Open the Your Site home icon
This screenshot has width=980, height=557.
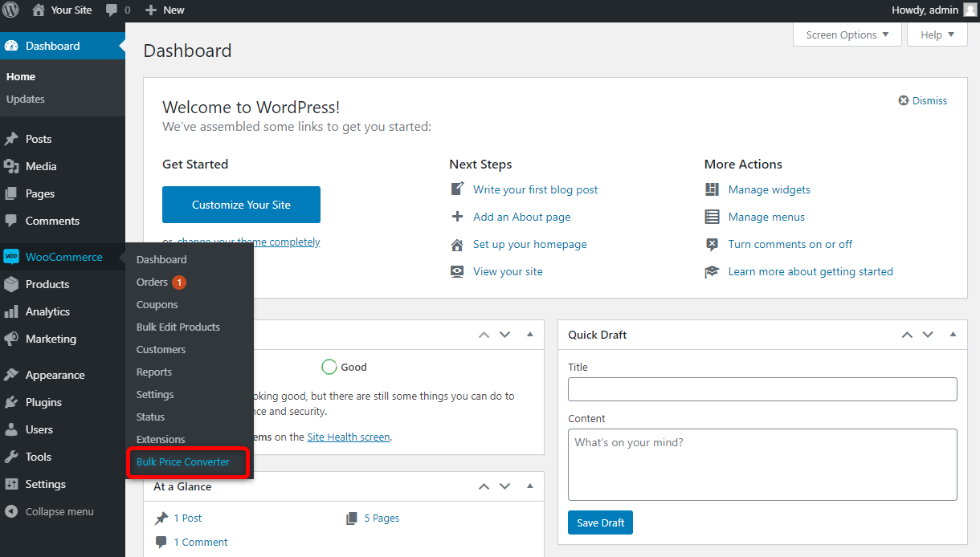pos(39,10)
